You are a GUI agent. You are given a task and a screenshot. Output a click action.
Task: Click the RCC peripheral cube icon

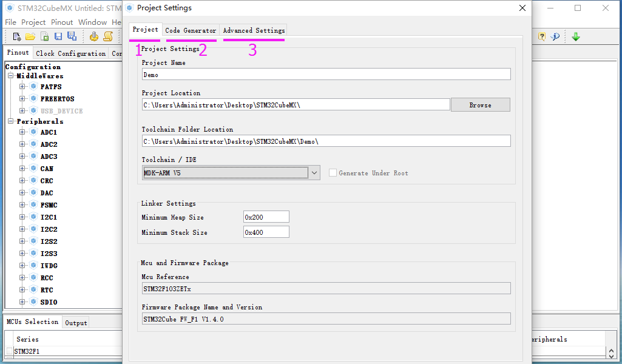click(x=34, y=278)
